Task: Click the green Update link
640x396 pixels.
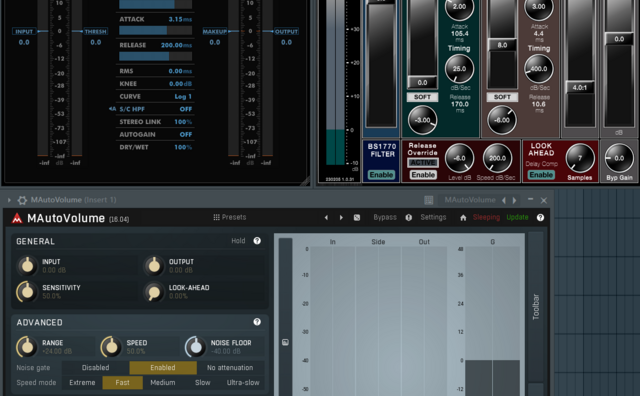Action: (517, 217)
